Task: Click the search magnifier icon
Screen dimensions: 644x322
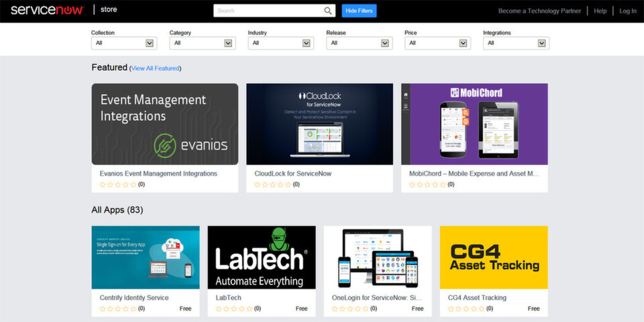Action: pyautogui.click(x=328, y=11)
